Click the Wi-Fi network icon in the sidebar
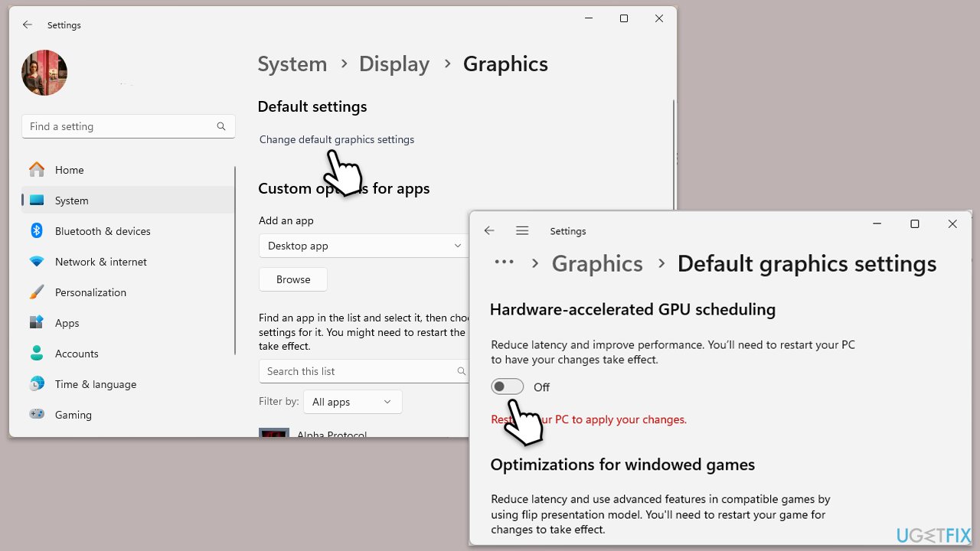This screenshot has height=551, width=980. 37,262
